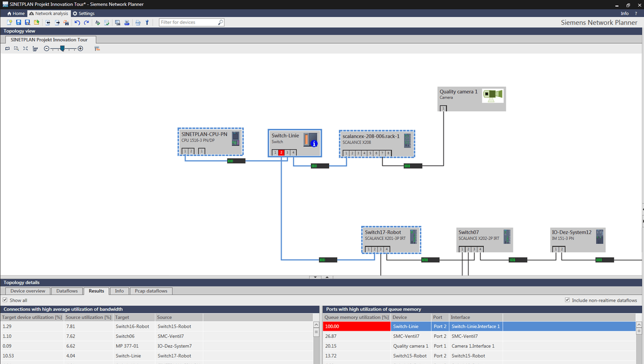Viewport: 644px width, 364px height.
Task: Click the monitor simulation toolbar icon
Action: 117,22
